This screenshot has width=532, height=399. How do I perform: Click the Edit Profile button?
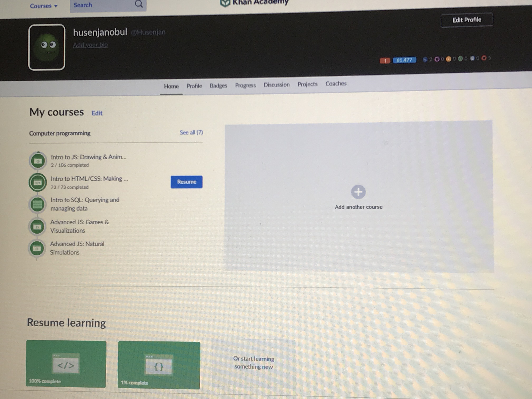point(467,20)
